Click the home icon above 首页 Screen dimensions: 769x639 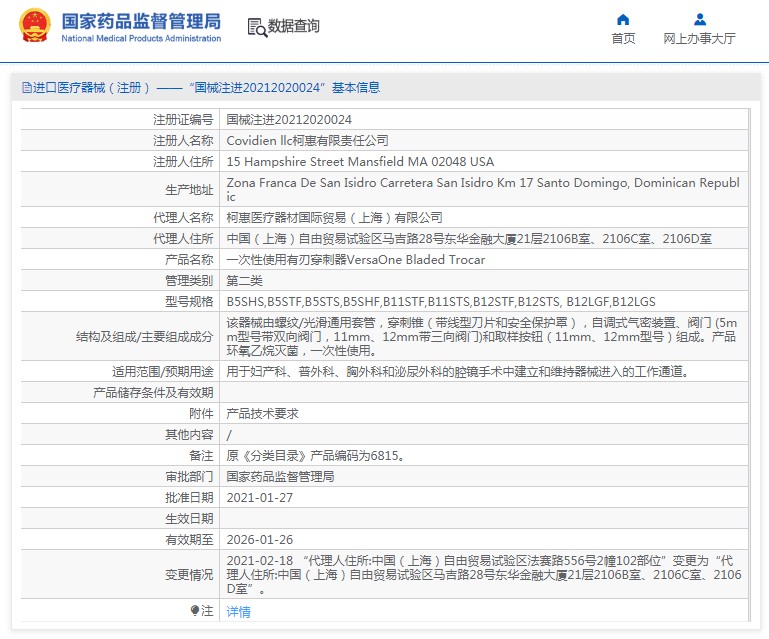(623, 19)
